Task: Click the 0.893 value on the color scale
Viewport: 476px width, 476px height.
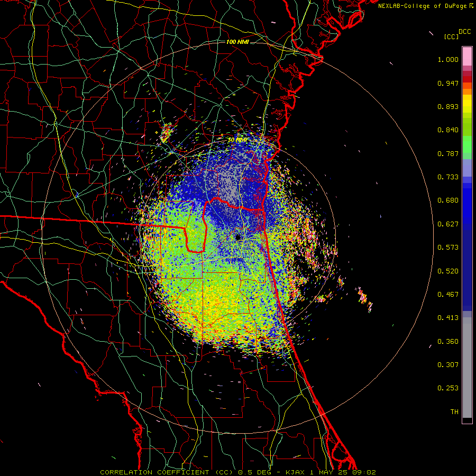Action: click(x=448, y=106)
